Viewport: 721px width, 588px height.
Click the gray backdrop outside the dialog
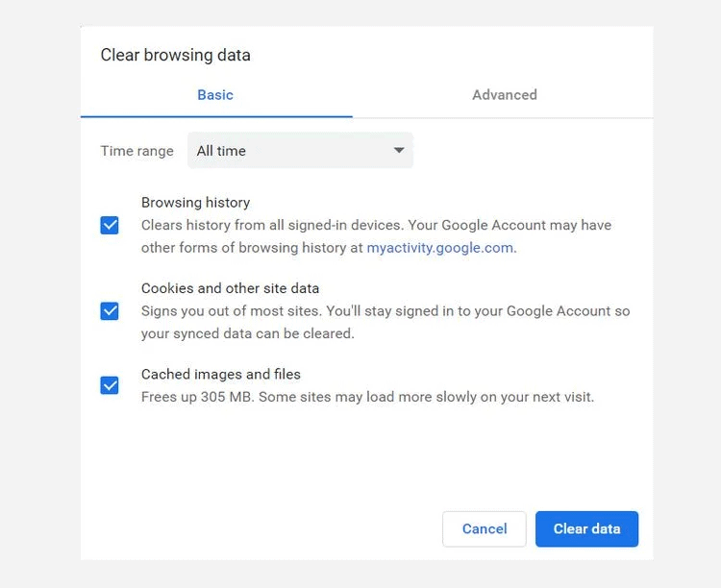pyautogui.click(x=39, y=294)
